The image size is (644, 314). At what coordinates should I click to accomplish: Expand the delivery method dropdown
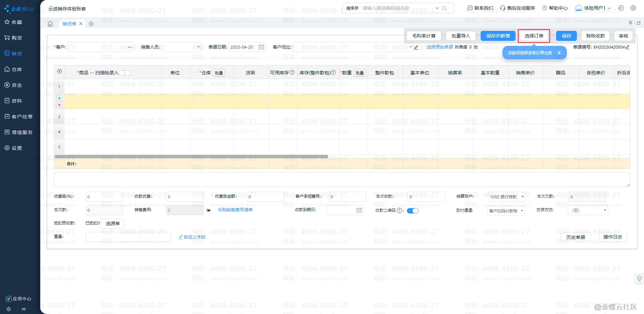[605, 210]
